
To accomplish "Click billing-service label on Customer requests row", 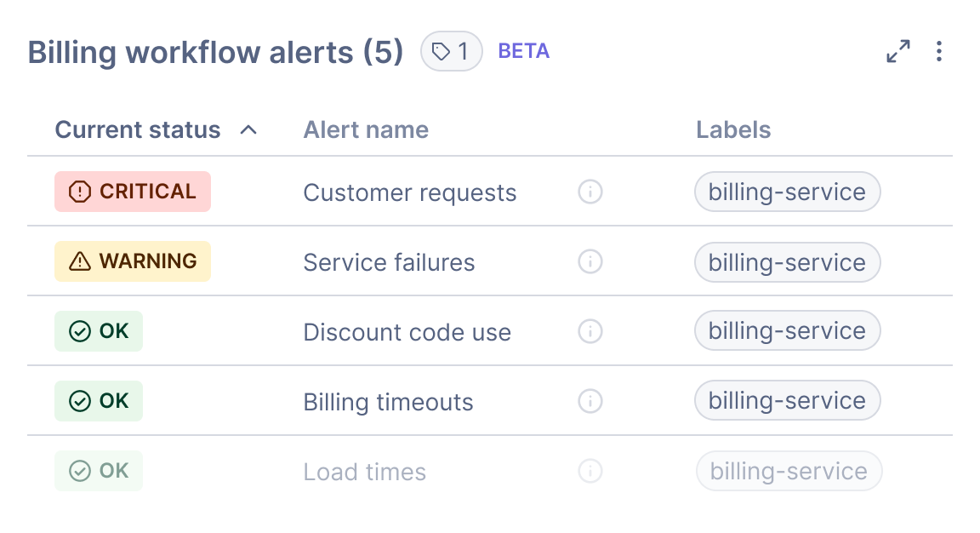I will (787, 192).
